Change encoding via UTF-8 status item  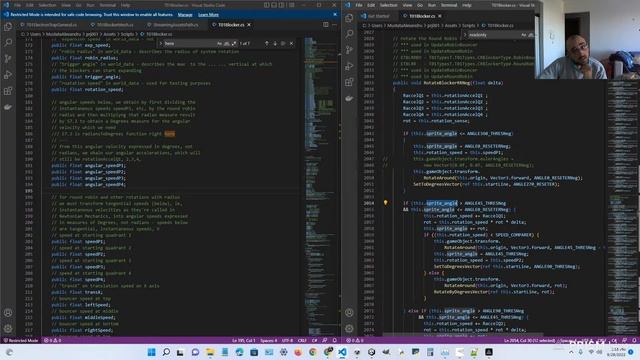[x=287, y=340]
